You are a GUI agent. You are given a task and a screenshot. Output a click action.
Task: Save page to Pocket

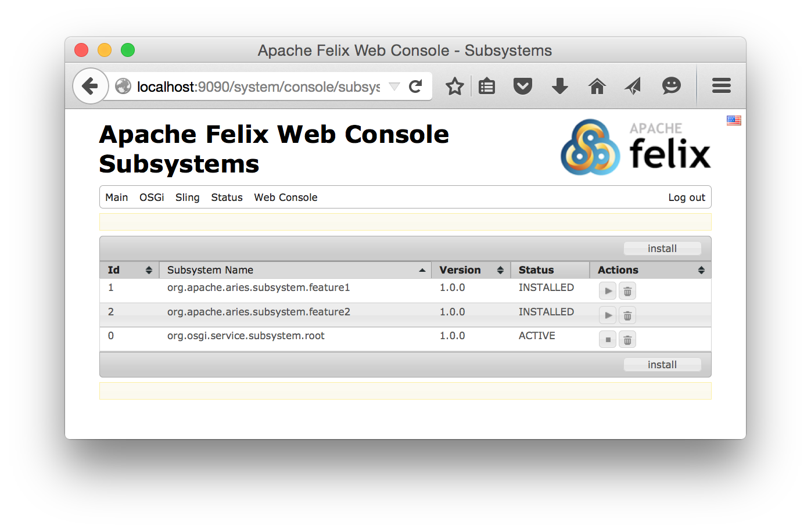tap(523, 87)
